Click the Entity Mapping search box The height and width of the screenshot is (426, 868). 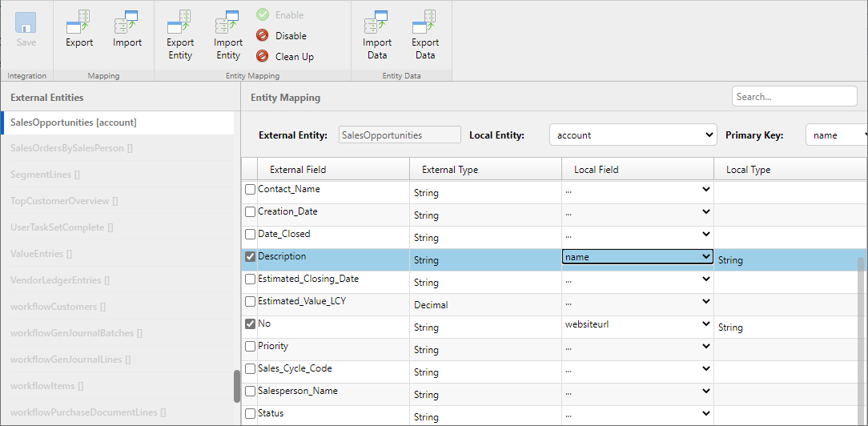pyautogui.click(x=782, y=97)
